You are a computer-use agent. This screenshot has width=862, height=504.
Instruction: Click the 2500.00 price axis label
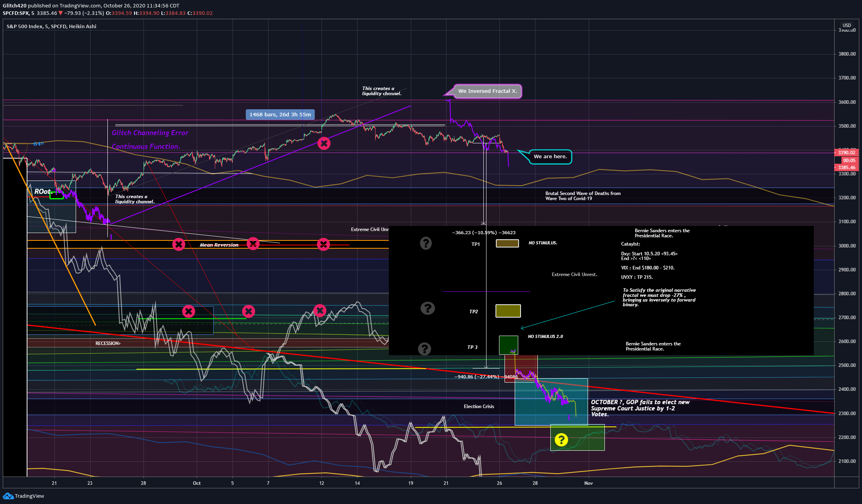847,365
